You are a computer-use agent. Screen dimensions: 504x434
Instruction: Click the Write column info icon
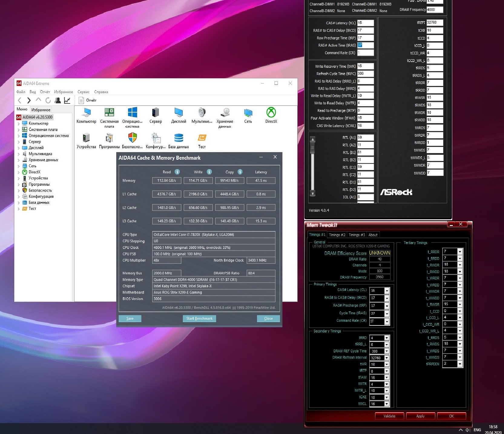coord(209,172)
